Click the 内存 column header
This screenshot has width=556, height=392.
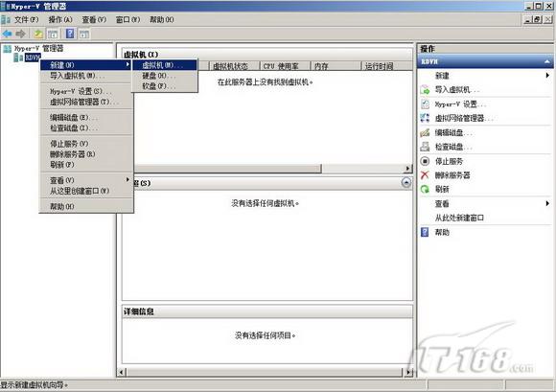(336, 66)
